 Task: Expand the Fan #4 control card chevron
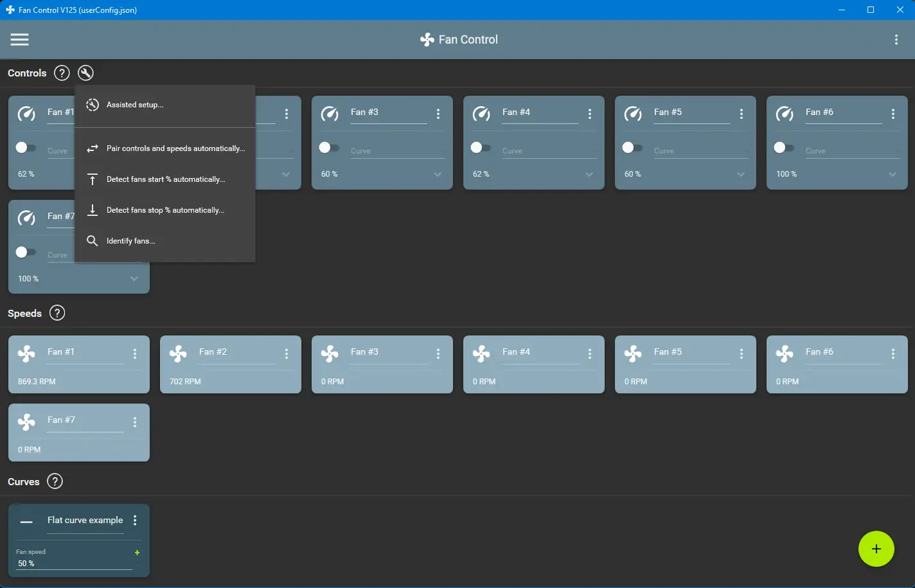589,174
